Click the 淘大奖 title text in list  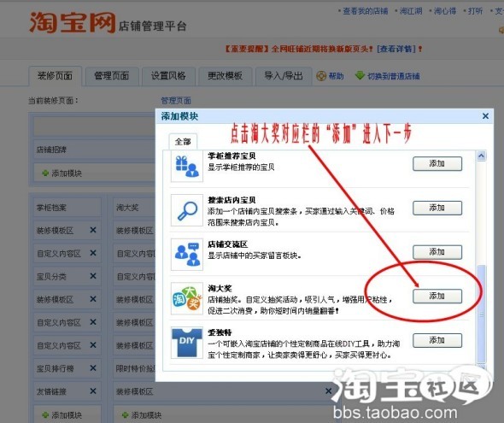220,288
